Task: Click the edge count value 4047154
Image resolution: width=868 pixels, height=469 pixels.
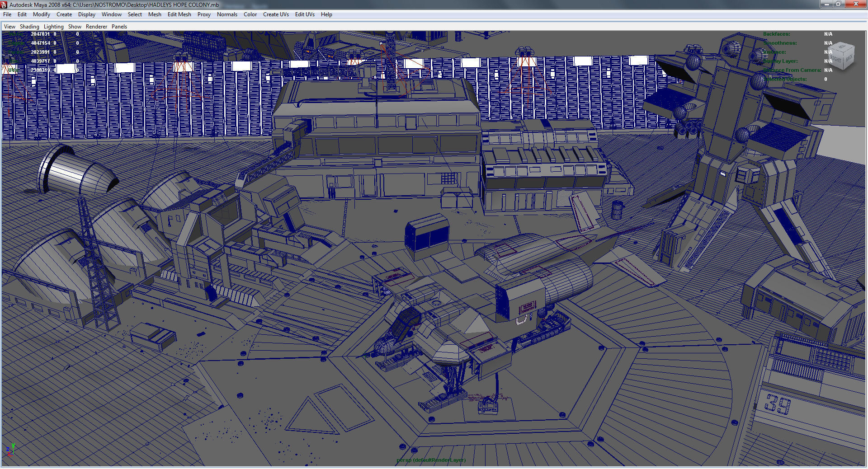Action: click(40, 43)
